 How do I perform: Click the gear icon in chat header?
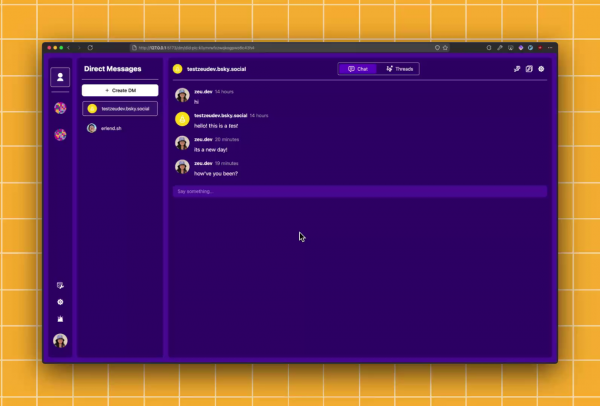(x=541, y=69)
